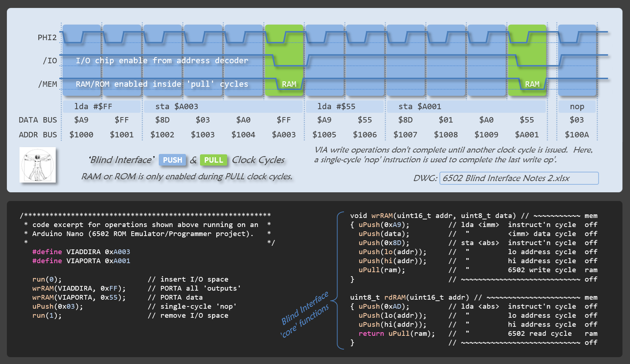Select the /IO signal row label
Viewport: 630px width, 364px height.
50,61
